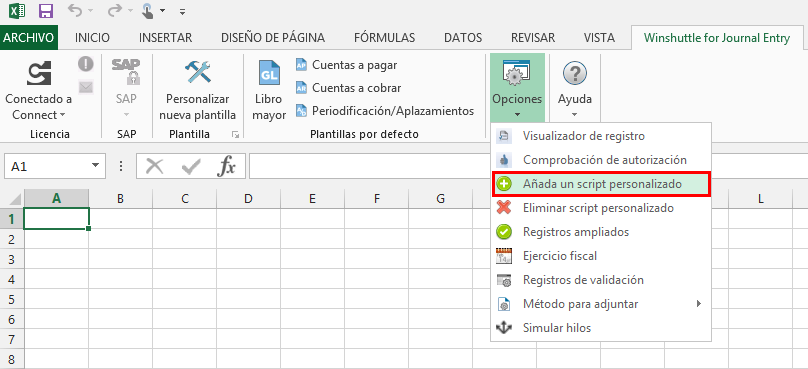Screen dimensions: 808x369
Task: Select Comprobación de autorización
Action: click(601, 160)
